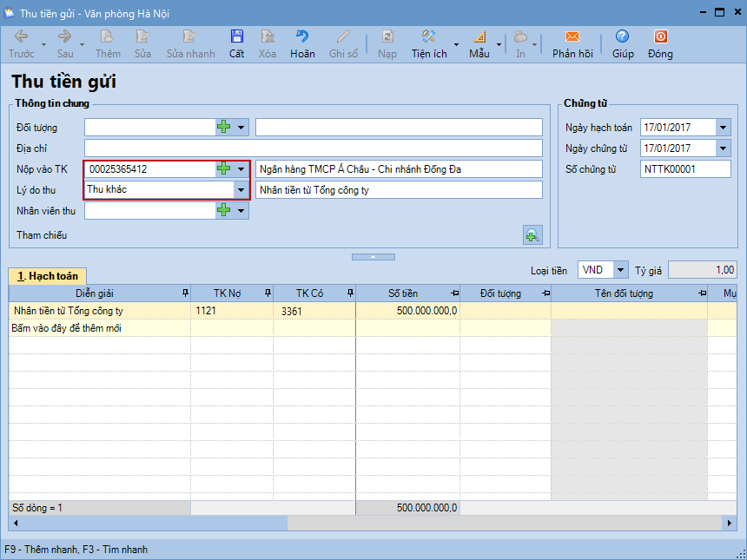The image size is (747, 560).
Task: Open the Loại tiền VND dropdown
Action: 620,270
